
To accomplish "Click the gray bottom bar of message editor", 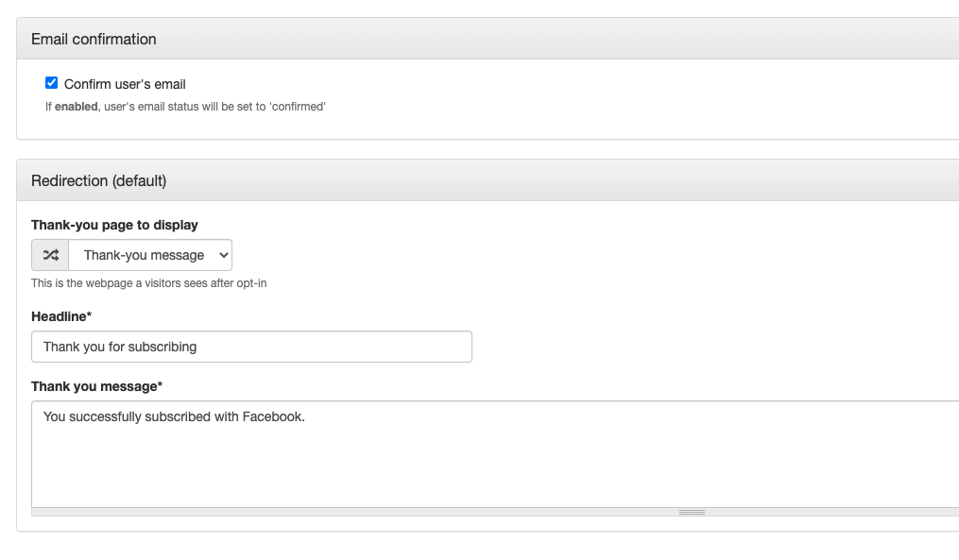I will click(495, 513).
